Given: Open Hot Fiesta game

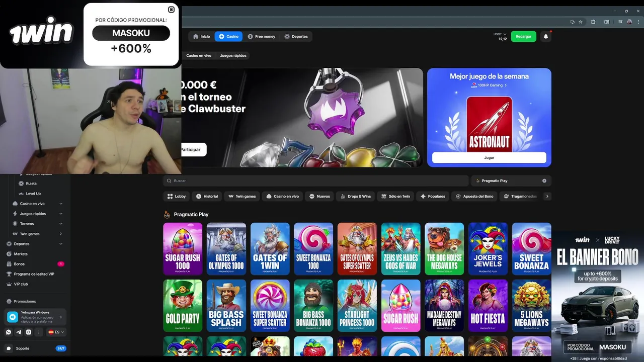Looking at the screenshot, I should 488,306.
